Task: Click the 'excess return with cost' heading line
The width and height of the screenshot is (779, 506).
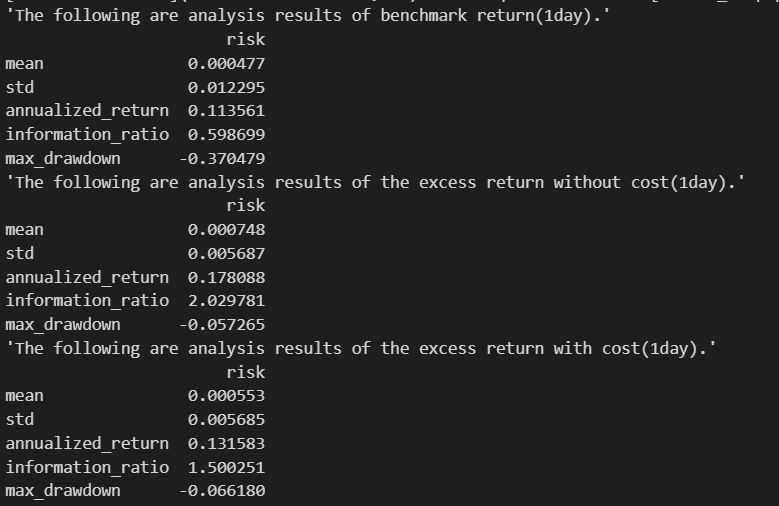Action: [x=361, y=348]
